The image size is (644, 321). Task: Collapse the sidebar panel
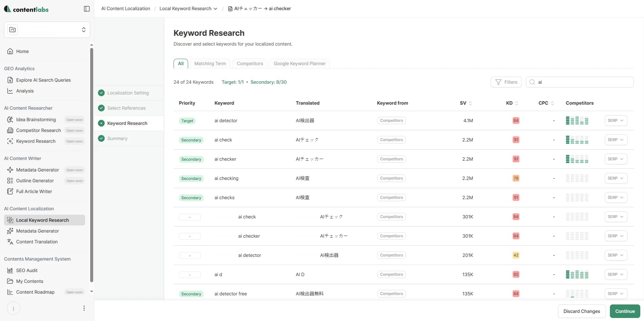click(x=87, y=8)
